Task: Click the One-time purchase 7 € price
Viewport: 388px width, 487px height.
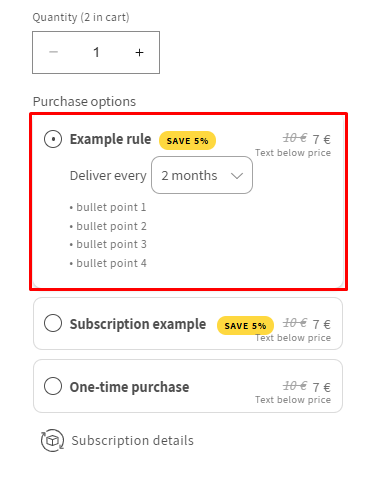Action: pyautogui.click(x=321, y=387)
